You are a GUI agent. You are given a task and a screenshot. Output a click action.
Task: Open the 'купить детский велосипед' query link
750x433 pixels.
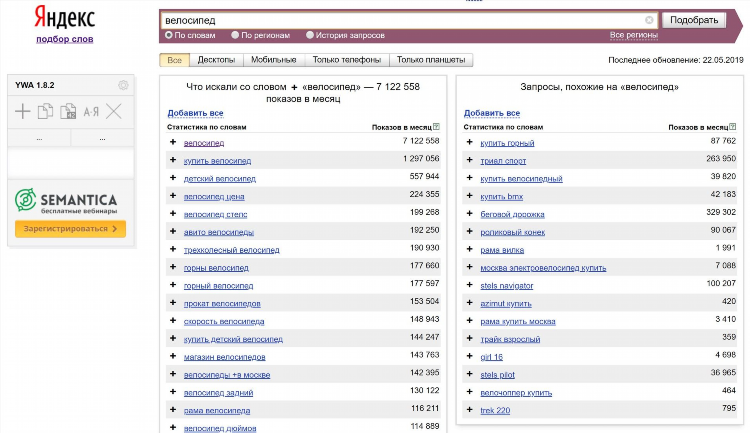click(233, 339)
